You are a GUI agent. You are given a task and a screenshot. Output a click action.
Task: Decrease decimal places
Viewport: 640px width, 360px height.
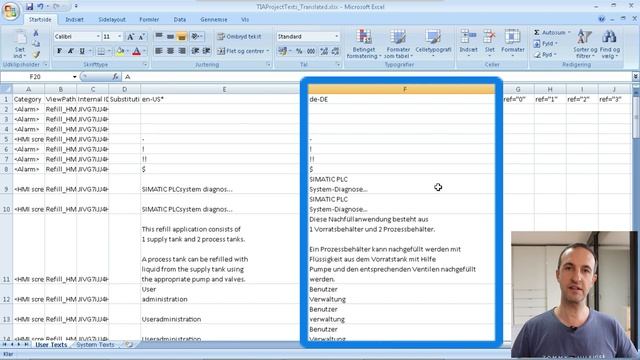[335, 51]
